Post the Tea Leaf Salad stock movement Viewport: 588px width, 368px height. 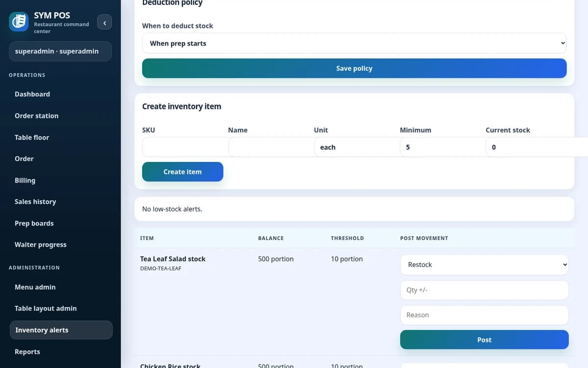click(484, 340)
